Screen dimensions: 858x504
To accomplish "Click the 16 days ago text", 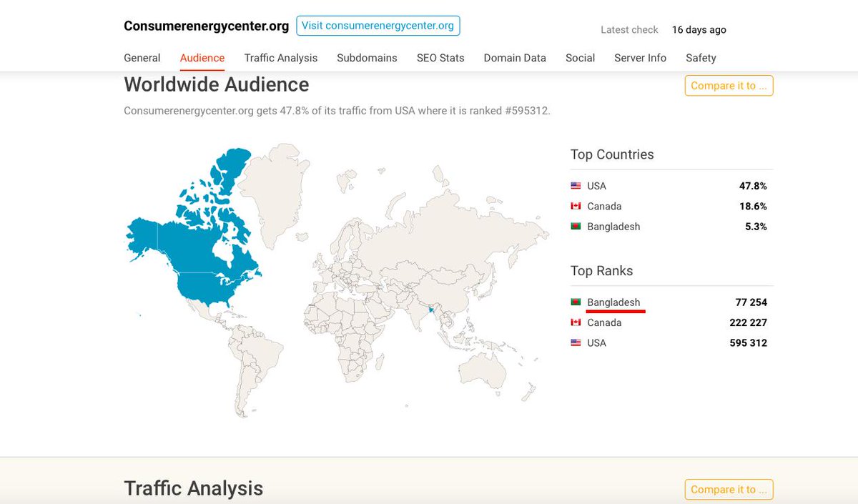I will (699, 30).
